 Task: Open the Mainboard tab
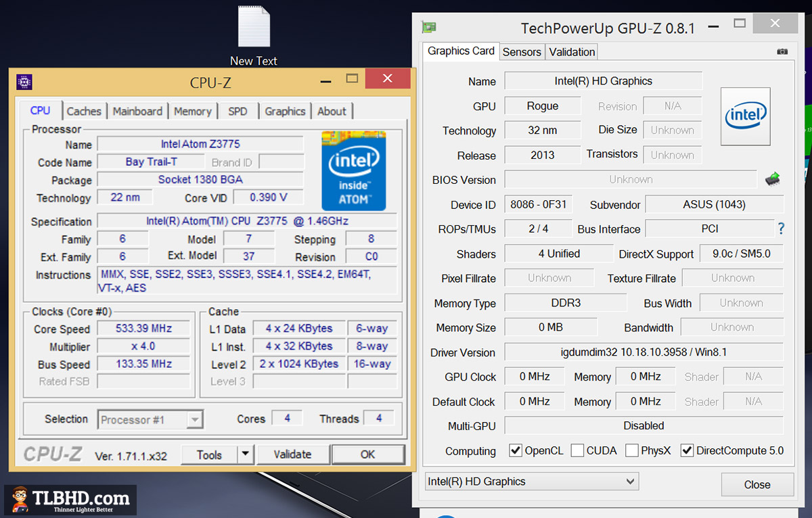click(137, 112)
